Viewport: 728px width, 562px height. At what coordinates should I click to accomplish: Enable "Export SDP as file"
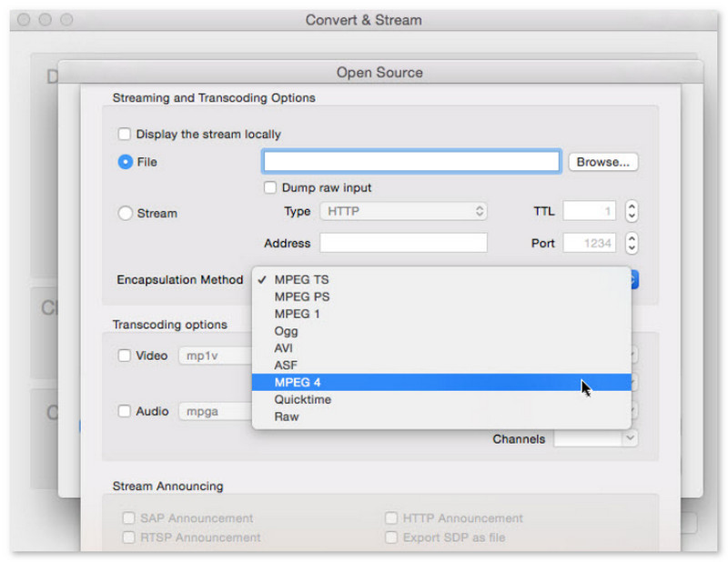pos(391,537)
